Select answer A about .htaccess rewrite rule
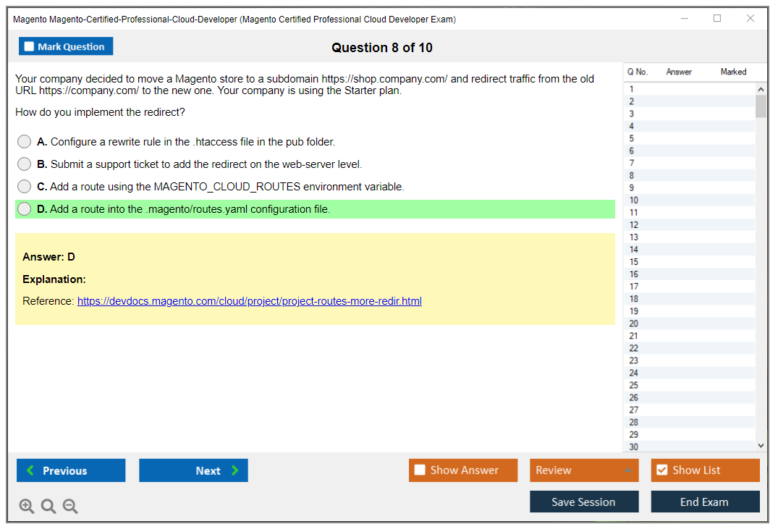This screenshot has width=778, height=532. tap(25, 142)
